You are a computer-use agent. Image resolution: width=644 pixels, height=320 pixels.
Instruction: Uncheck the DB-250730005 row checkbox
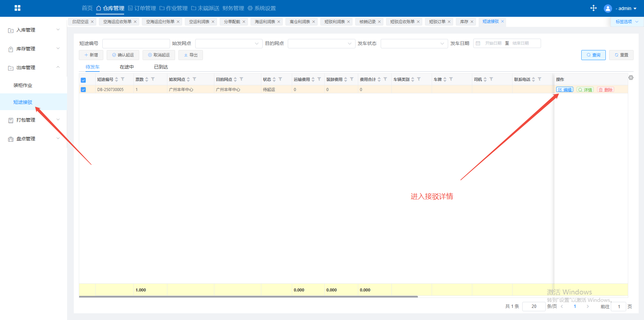(83, 90)
